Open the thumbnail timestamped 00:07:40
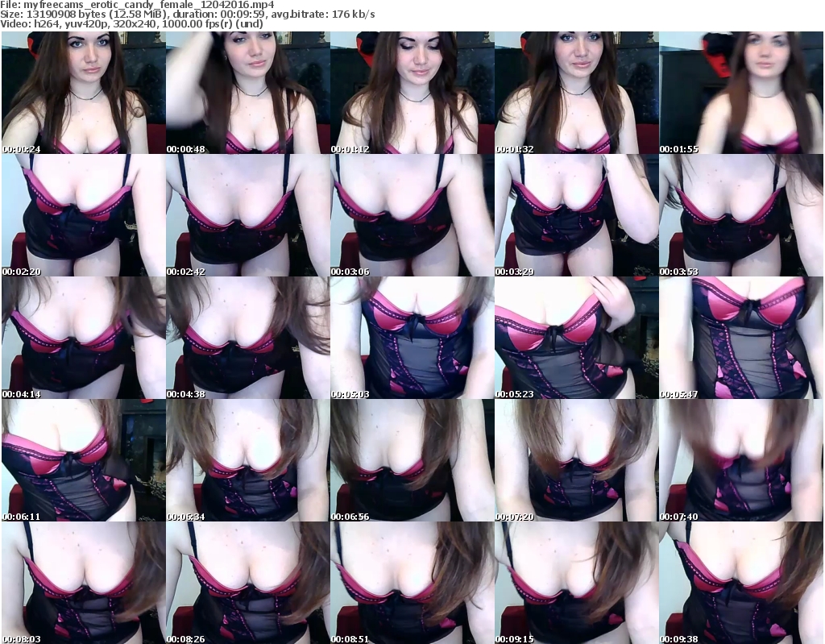 [x=740, y=460]
